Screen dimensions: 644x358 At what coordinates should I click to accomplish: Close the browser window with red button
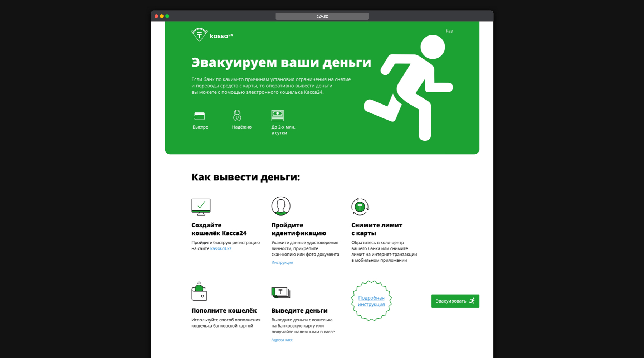pos(156,16)
